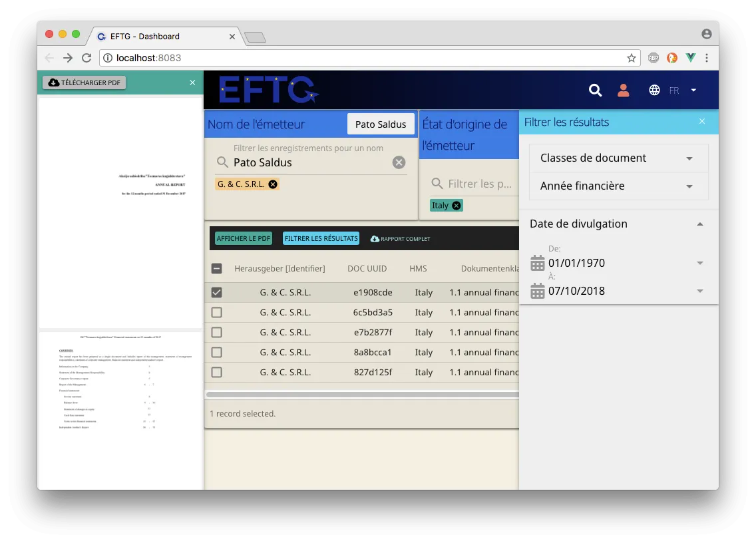Click the Rapport complet download button
This screenshot has width=756, height=543.
[400, 239]
